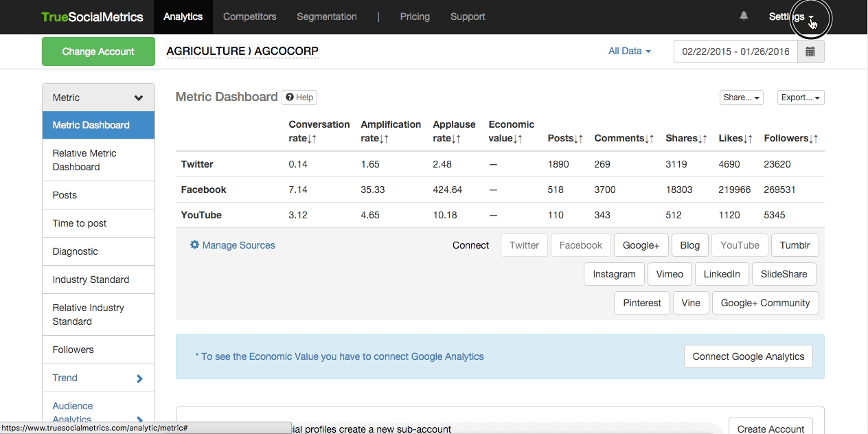Switch to the Competitors tab

(x=249, y=16)
